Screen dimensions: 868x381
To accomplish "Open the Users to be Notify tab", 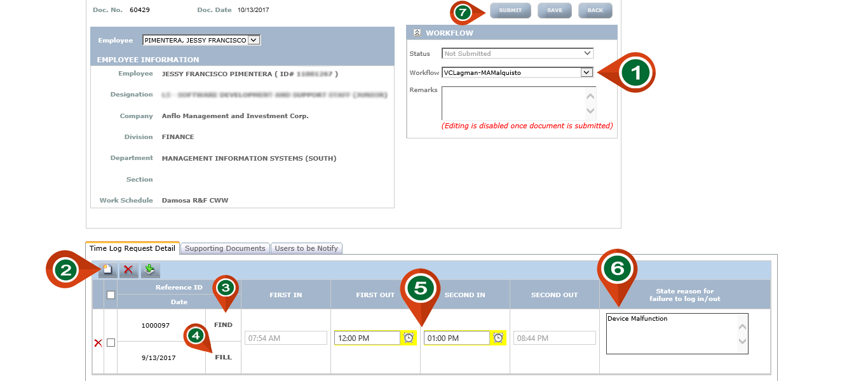I will [x=307, y=248].
